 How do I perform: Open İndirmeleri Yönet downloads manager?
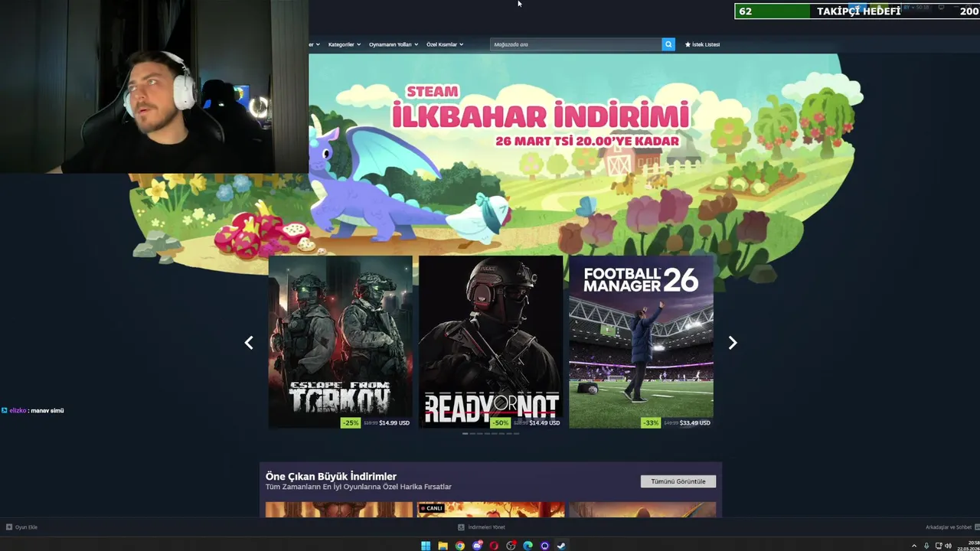(482, 527)
